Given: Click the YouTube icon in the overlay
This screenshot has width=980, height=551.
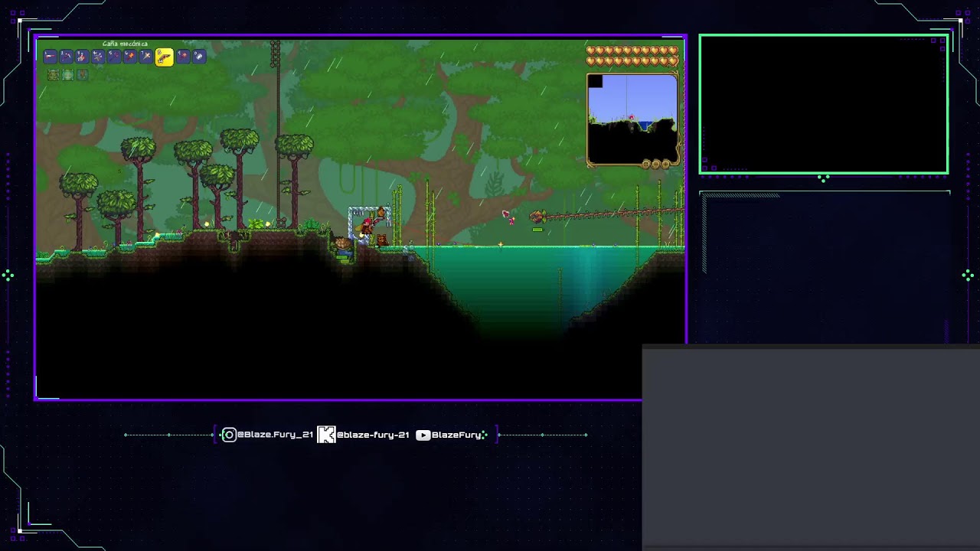Looking at the screenshot, I should tap(423, 435).
